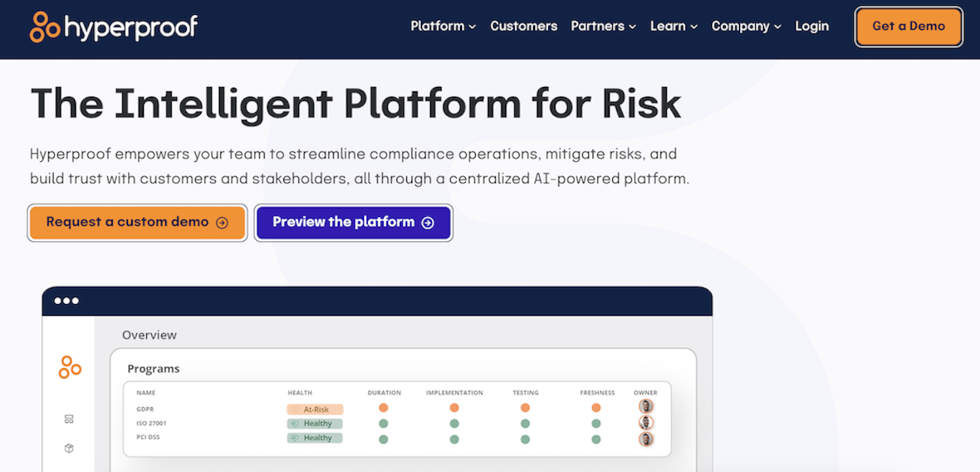The image size is (980, 472).
Task: Click the orange GDPR Duration status dot
Action: 384,408
